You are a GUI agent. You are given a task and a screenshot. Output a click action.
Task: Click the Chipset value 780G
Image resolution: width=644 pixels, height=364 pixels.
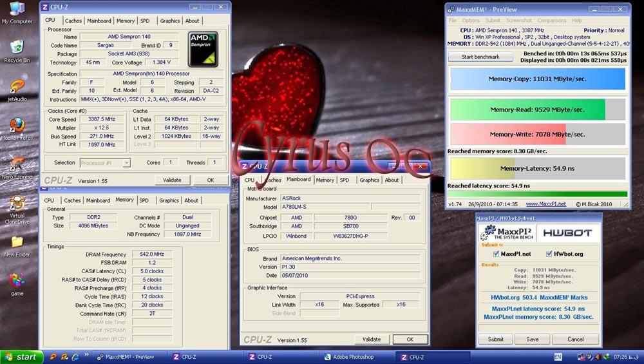coord(351,218)
